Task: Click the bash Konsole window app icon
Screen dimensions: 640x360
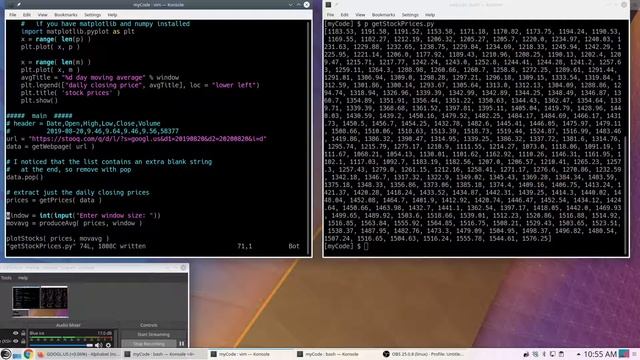Action: coord(328,4)
